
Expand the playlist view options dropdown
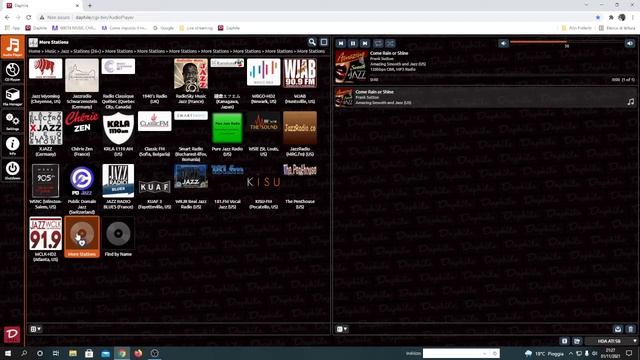342,329
